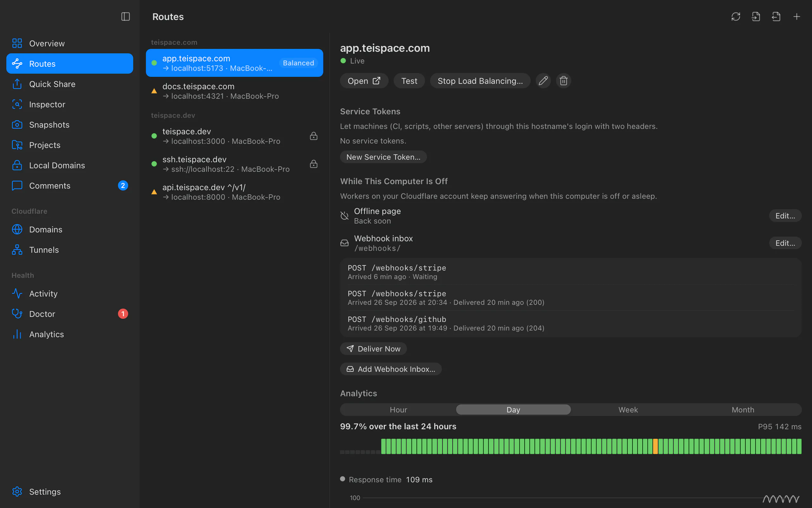
Task: Open the Tunnels section
Action: pyautogui.click(x=70, y=250)
